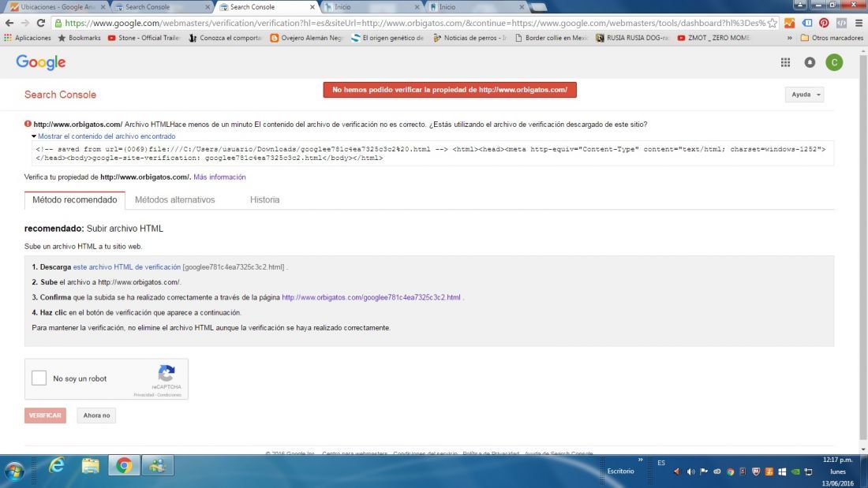The height and width of the screenshot is (488, 868).
Task: Open the orbigatos.com googlee781c4ea7325c3c2.html link
Action: point(371,297)
